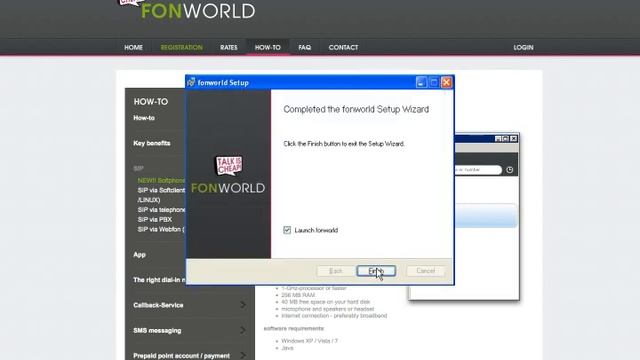The width and height of the screenshot is (640, 360).
Task: Minimize the fonworld Setup window
Action: click(x=421, y=82)
